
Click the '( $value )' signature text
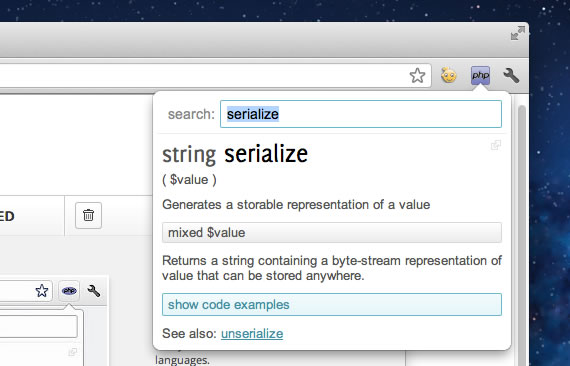[189, 180]
